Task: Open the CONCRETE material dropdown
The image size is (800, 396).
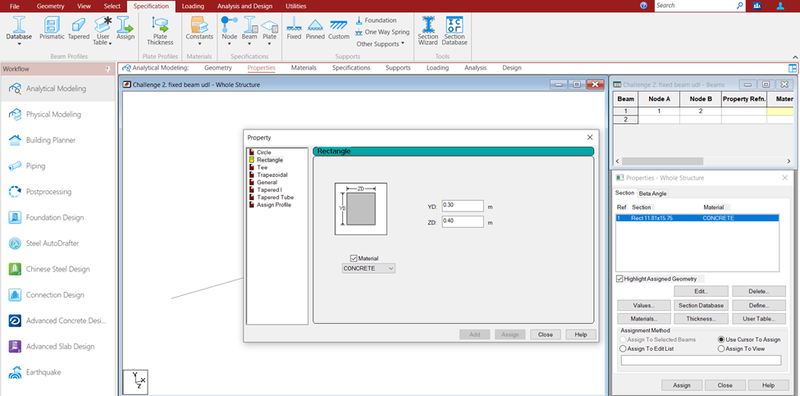Action: [x=368, y=268]
